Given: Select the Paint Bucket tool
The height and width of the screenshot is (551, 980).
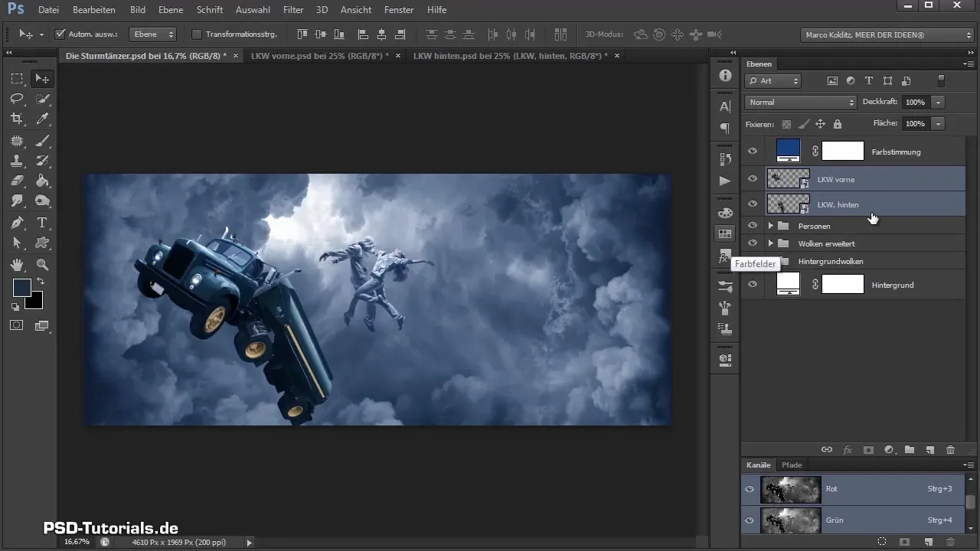Looking at the screenshot, I should click(42, 181).
